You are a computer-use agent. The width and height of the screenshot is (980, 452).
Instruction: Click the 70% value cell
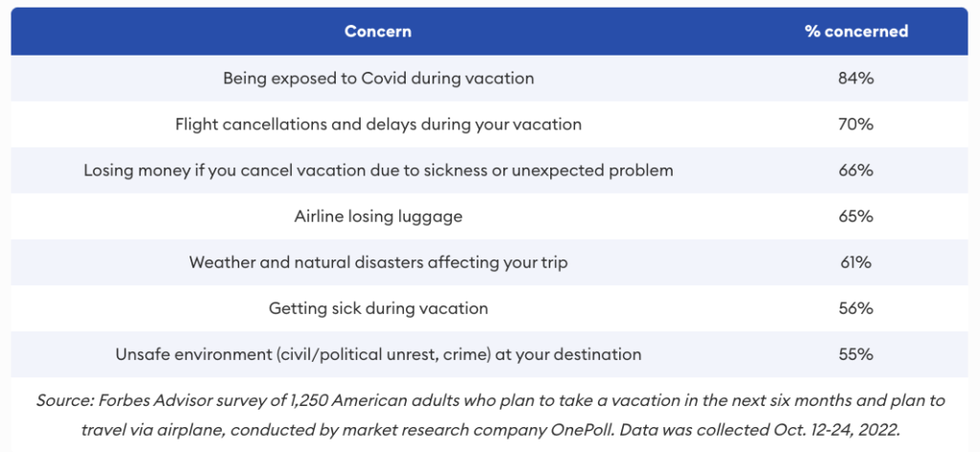pos(856,124)
